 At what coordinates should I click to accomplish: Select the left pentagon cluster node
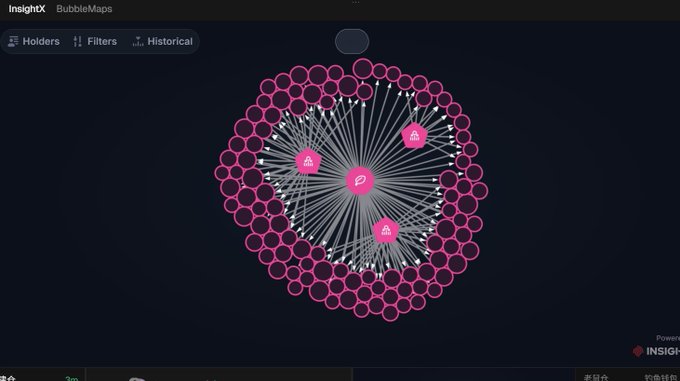pos(308,161)
